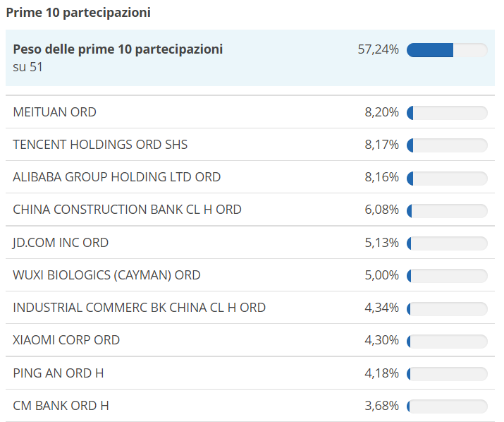
Task: Click the Tencent 8,17% weight bar
Action: [447, 145]
